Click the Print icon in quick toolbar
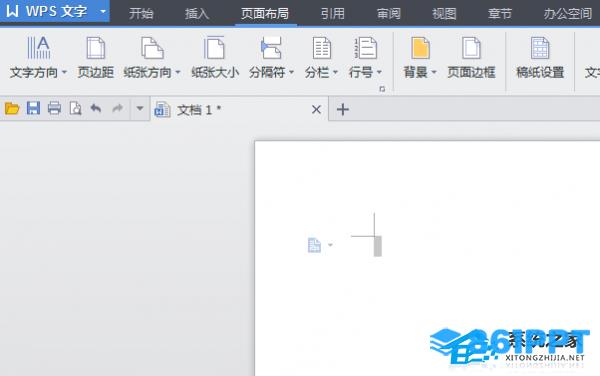This screenshot has height=376, width=600. (54, 109)
